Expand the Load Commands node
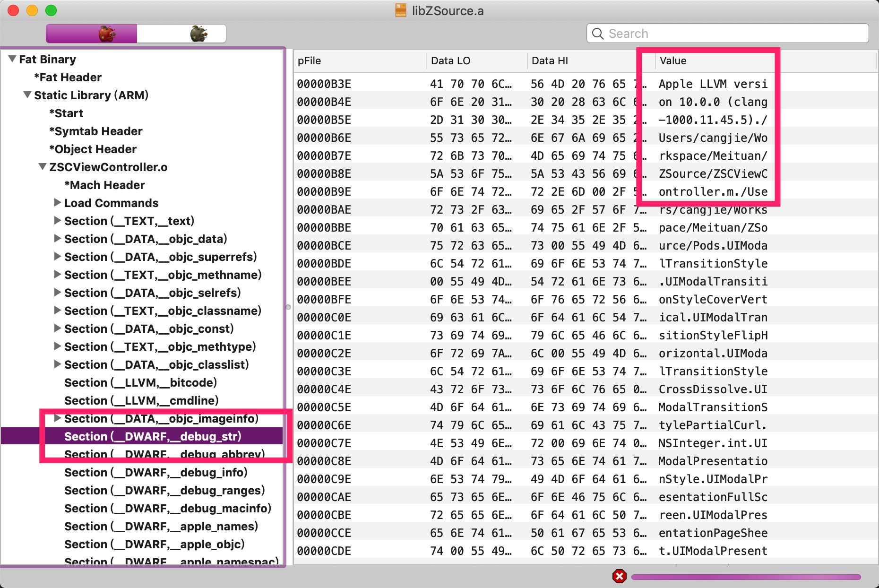 [57, 203]
